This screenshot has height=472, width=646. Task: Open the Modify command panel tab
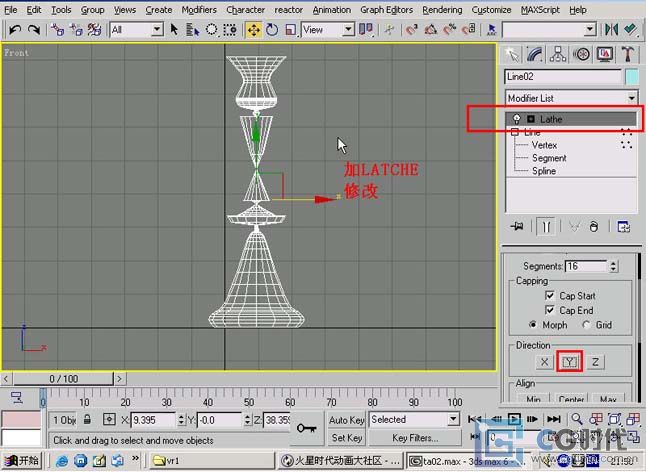click(535, 54)
